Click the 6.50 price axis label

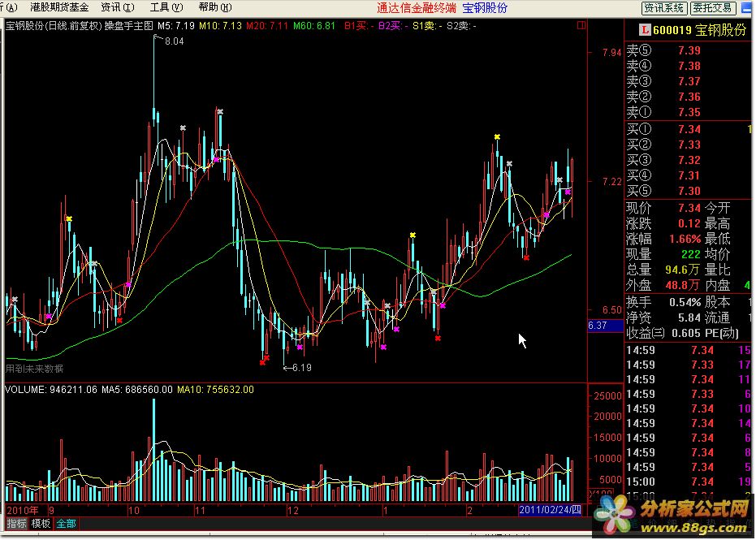611,309
